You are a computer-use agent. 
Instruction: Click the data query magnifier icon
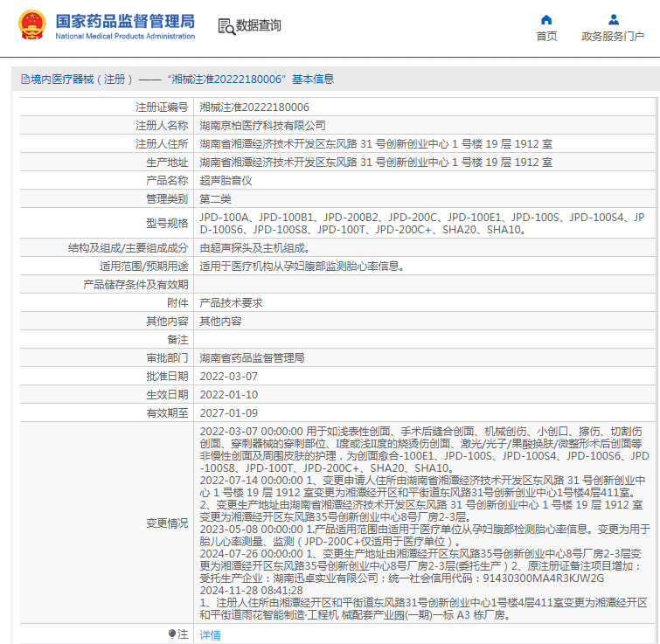(x=226, y=26)
